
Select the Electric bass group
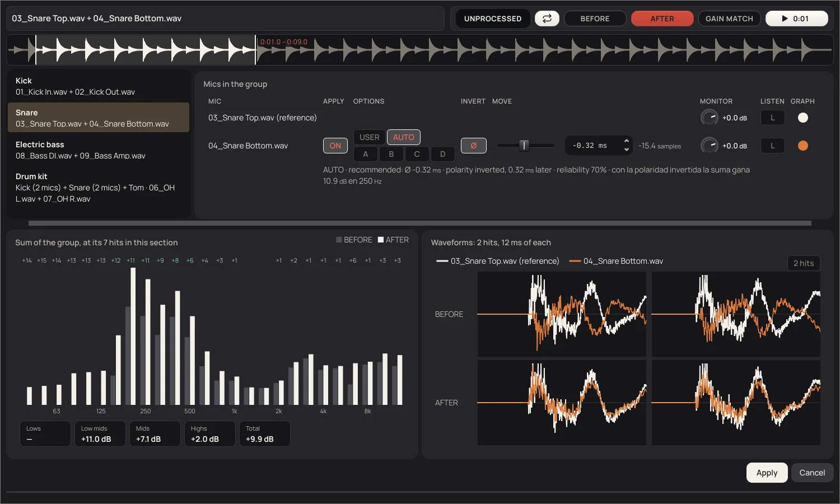(x=99, y=150)
